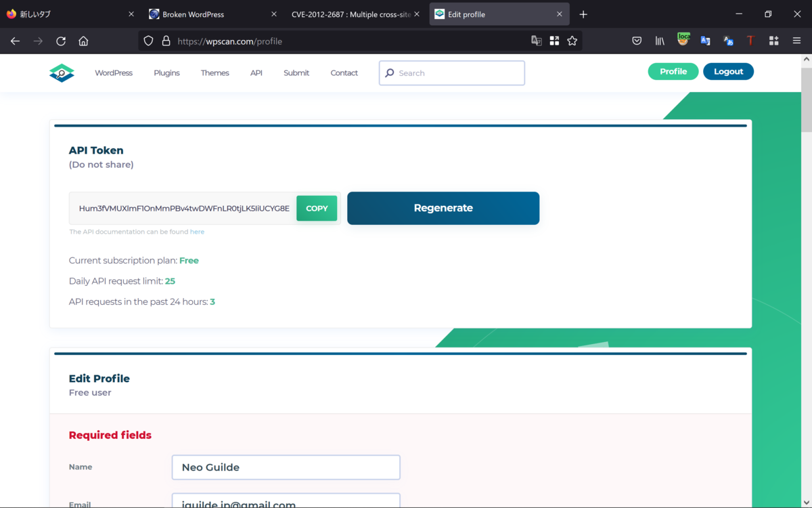
Task: Click the green Profile button
Action: point(673,71)
